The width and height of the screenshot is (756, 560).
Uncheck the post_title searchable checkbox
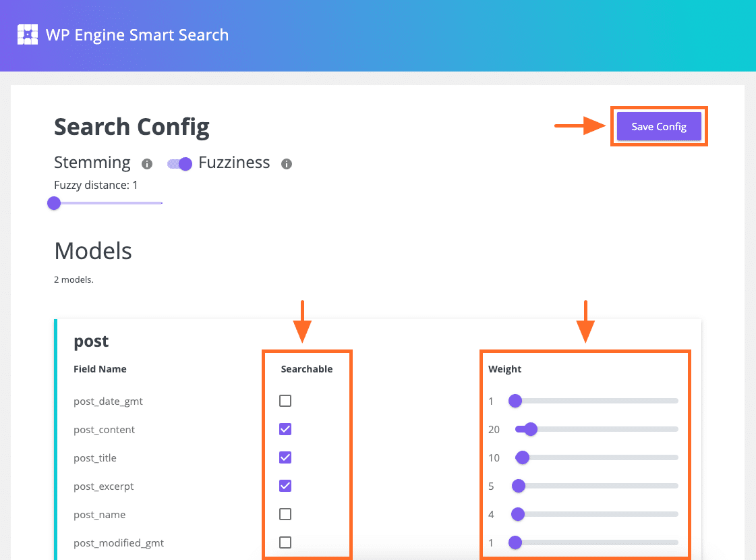[x=285, y=457]
